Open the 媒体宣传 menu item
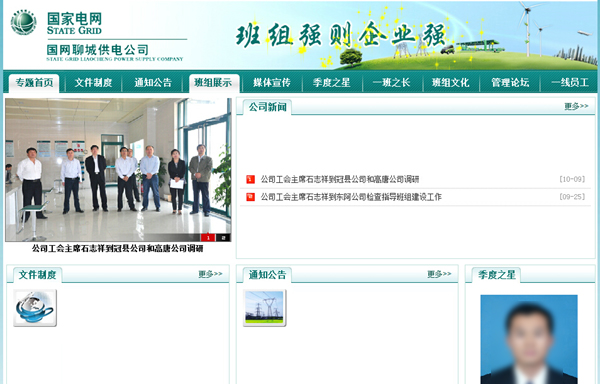 pos(272,83)
